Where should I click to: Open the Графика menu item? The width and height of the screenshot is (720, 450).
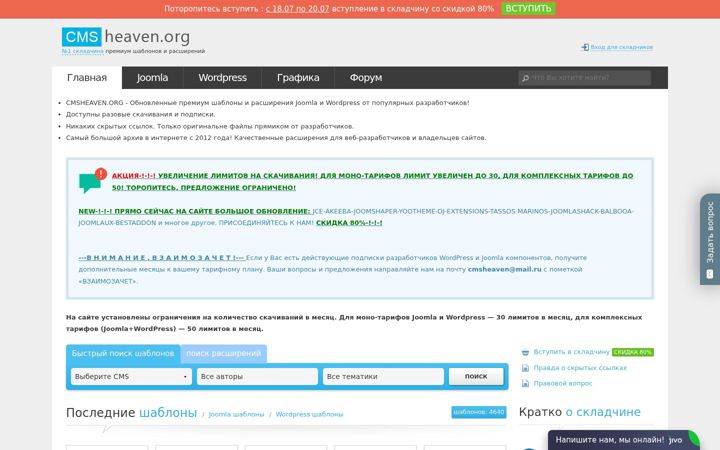pyautogui.click(x=298, y=78)
